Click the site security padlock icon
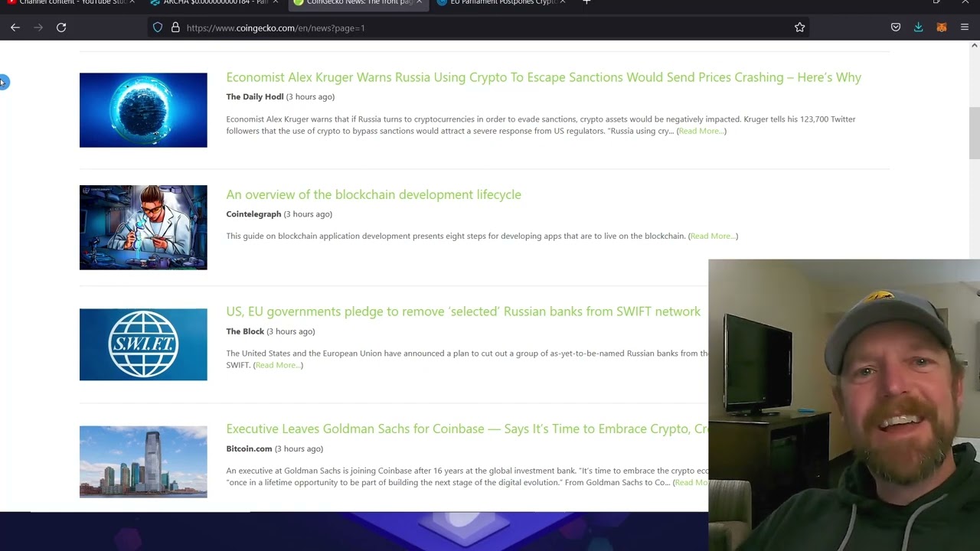This screenshot has width=980, height=551. pos(175,28)
